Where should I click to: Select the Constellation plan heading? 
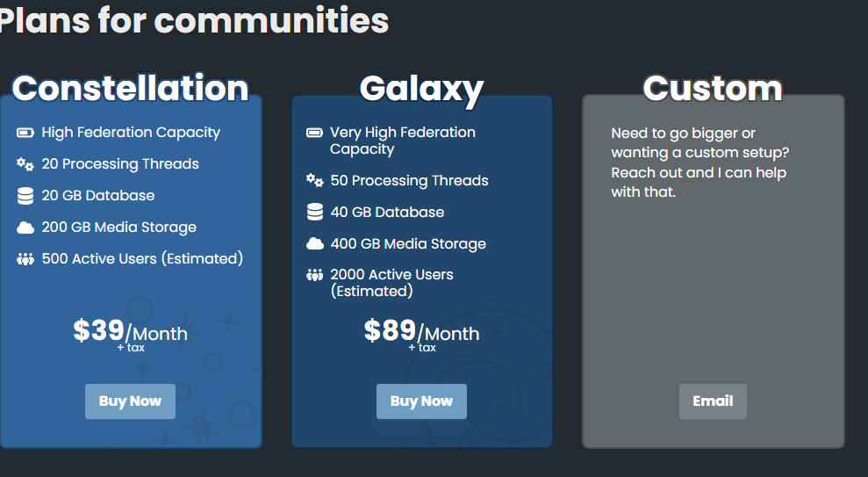click(130, 88)
